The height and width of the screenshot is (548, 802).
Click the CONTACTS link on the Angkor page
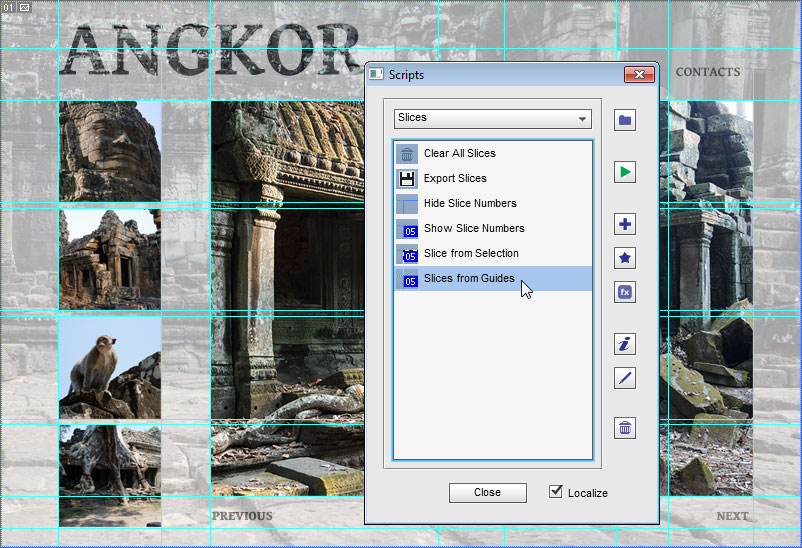pyautogui.click(x=708, y=72)
